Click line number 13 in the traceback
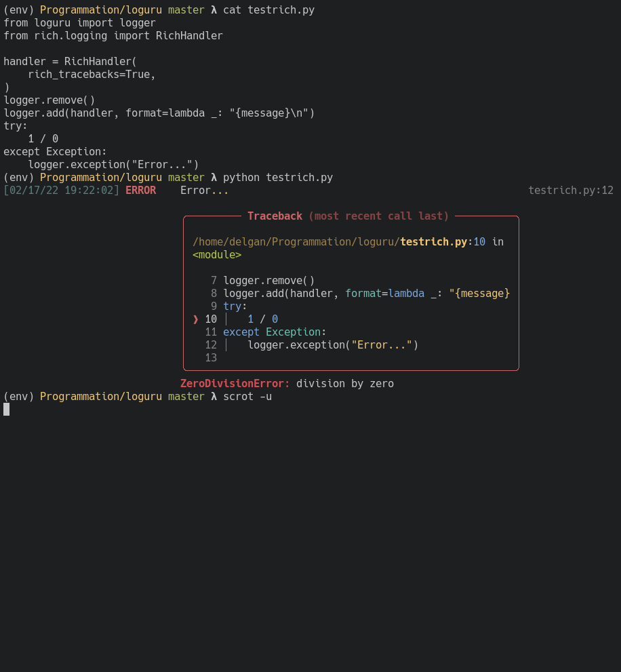This screenshot has height=672, width=621. pyautogui.click(x=211, y=357)
